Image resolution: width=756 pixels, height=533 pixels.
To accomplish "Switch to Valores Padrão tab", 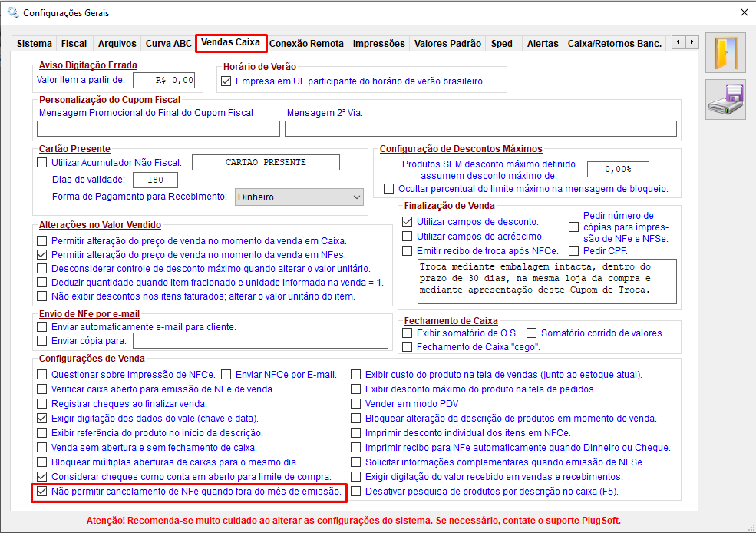I will pyautogui.click(x=448, y=44).
